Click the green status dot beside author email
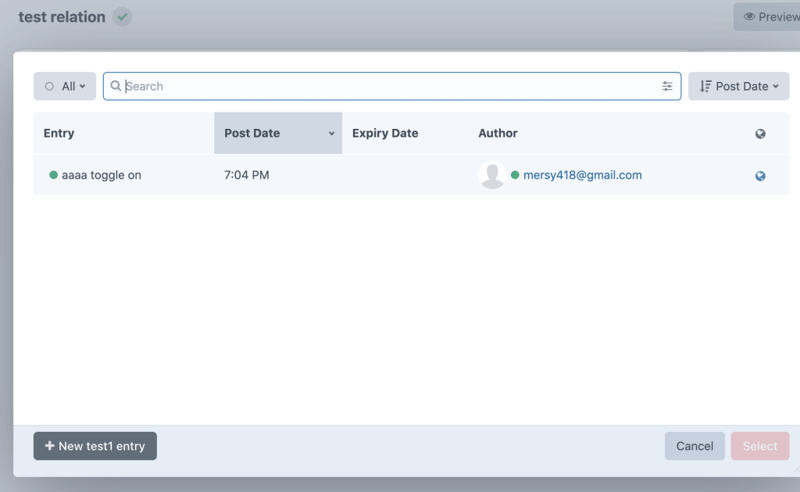Image resolution: width=800 pixels, height=492 pixels. point(515,175)
